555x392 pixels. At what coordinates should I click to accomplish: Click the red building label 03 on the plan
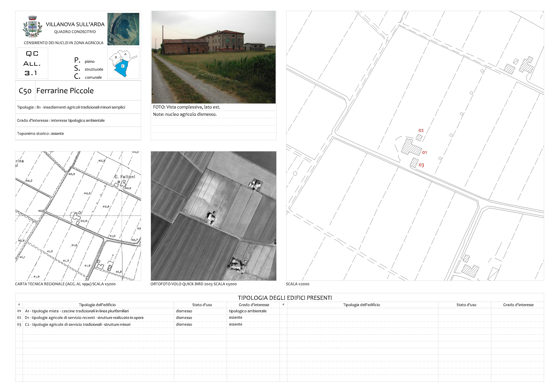click(x=421, y=165)
